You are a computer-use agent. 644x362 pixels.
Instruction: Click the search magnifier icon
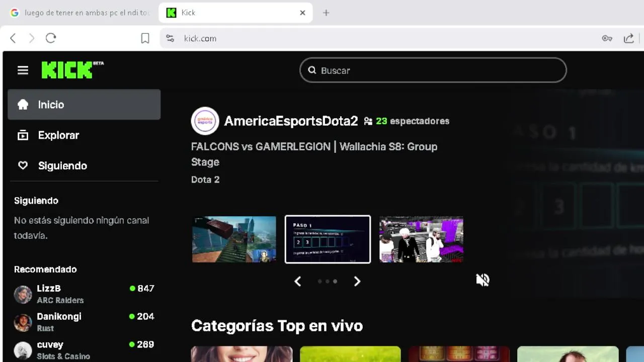312,70
